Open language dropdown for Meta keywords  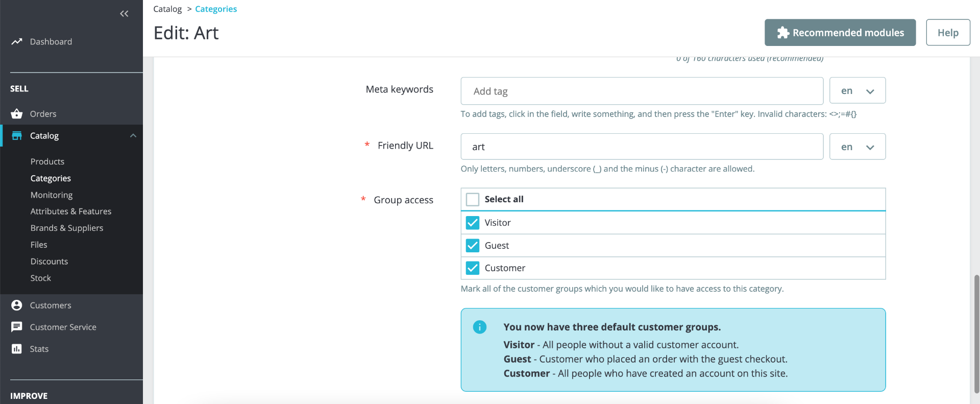(857, 91)
